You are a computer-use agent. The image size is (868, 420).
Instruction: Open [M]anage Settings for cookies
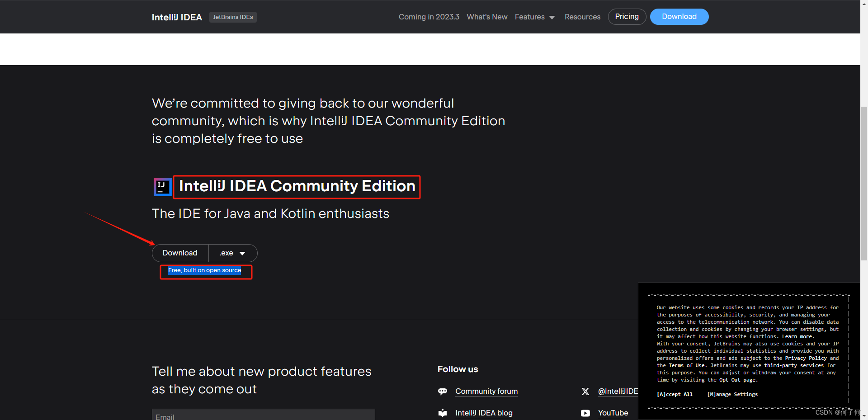click(x=732, y=394)
